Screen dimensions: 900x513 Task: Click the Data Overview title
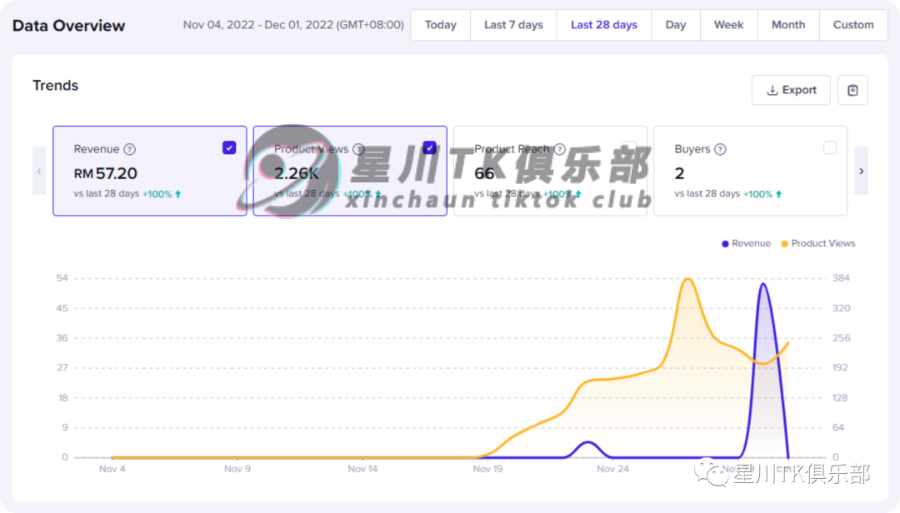pos(68,26)
